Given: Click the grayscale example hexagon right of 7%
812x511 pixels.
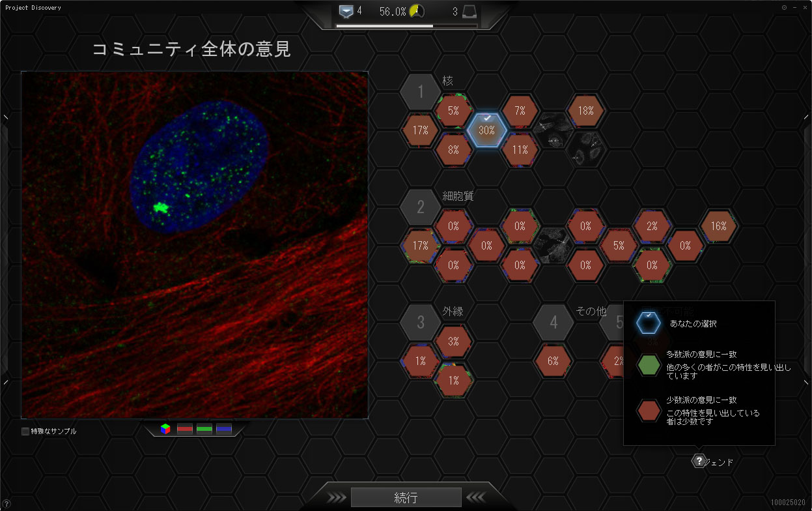Looking at the screenshot, I should 553,130.
